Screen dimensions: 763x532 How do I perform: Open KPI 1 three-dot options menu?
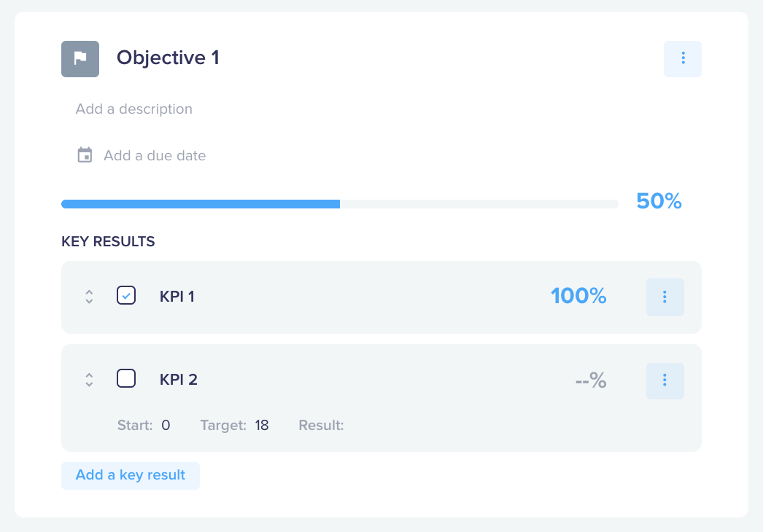coord(665,297)
